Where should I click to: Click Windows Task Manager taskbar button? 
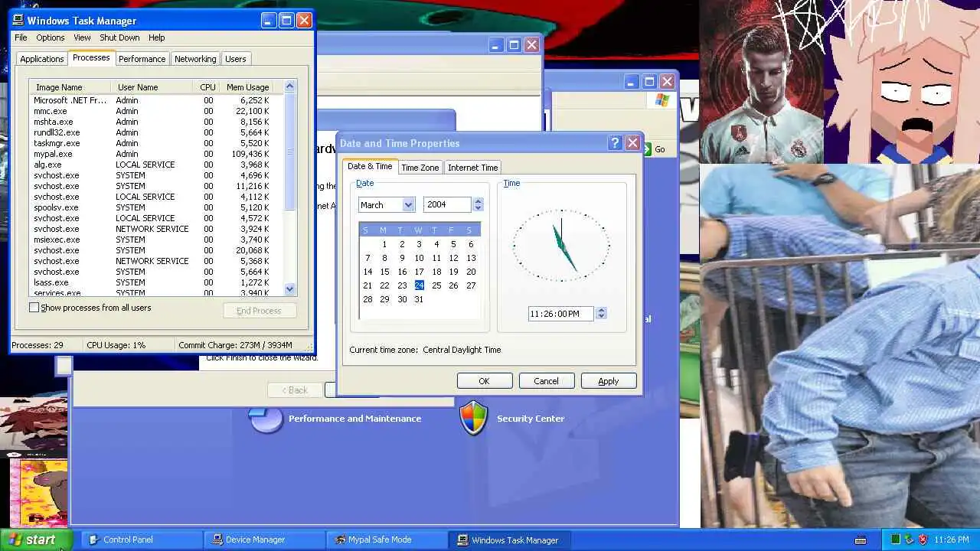pos(510,540)
